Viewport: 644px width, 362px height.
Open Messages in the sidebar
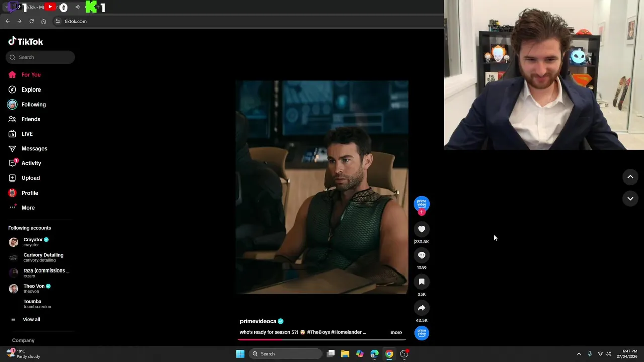(28, 148)
